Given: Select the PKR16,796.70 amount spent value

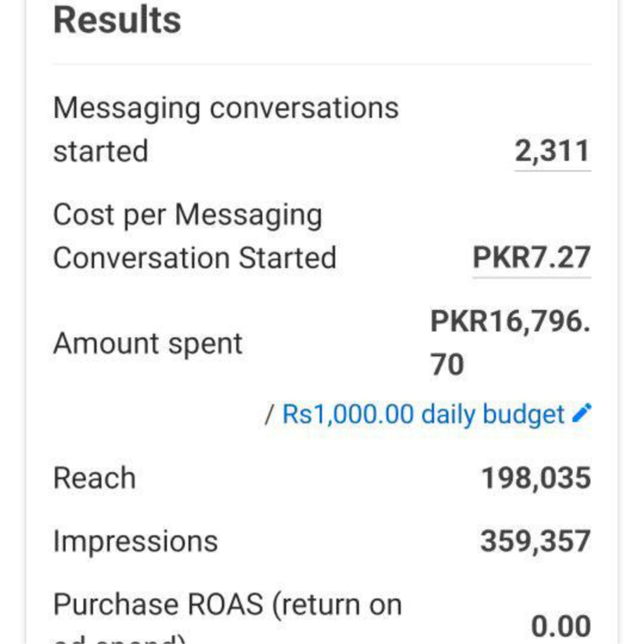Looking at the screenshot, I should pos(511,343).
